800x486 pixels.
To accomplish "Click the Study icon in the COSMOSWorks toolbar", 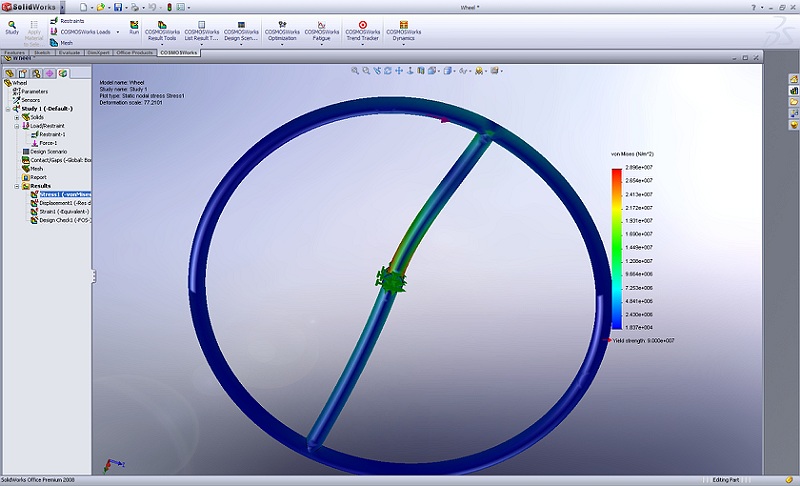I will pyautogui.click(x=12, y=25).
